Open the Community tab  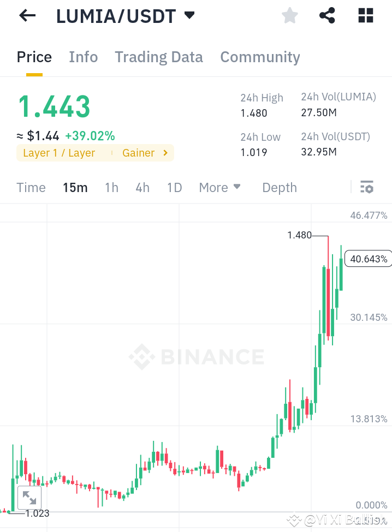click(x=260, y=57)
